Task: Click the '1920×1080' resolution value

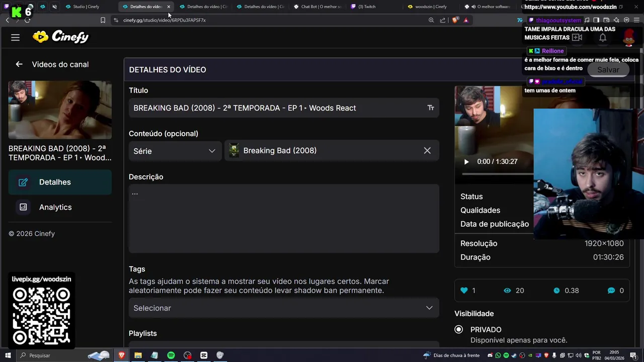Action: click(604, 243)
